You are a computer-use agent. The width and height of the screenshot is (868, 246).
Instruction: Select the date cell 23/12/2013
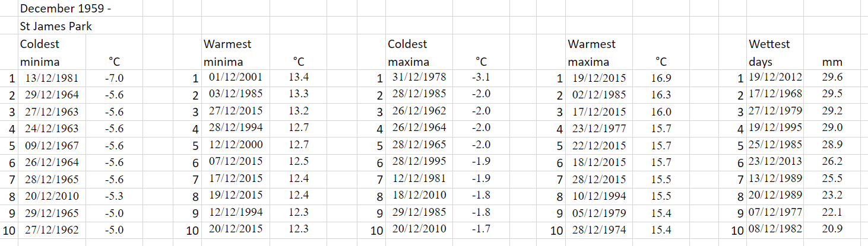[775, 162]
